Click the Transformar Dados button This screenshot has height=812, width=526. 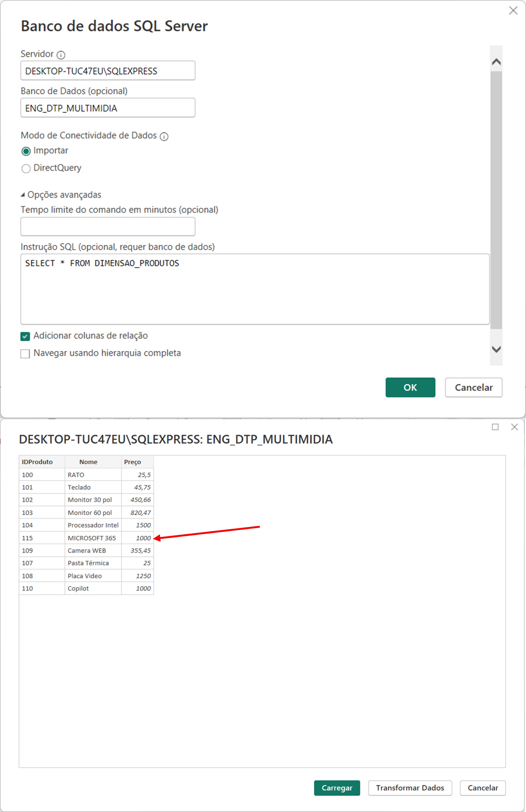410,788
